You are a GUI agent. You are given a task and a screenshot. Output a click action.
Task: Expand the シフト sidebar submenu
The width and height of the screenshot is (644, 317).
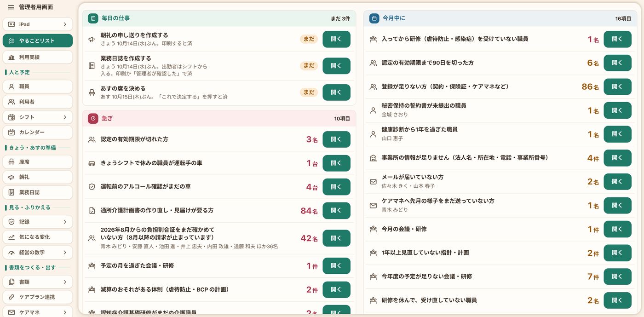(x=38, y=117)
